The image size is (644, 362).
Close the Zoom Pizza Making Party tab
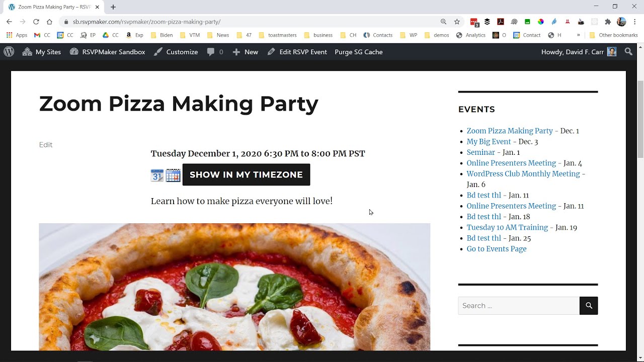pos(97,7)
